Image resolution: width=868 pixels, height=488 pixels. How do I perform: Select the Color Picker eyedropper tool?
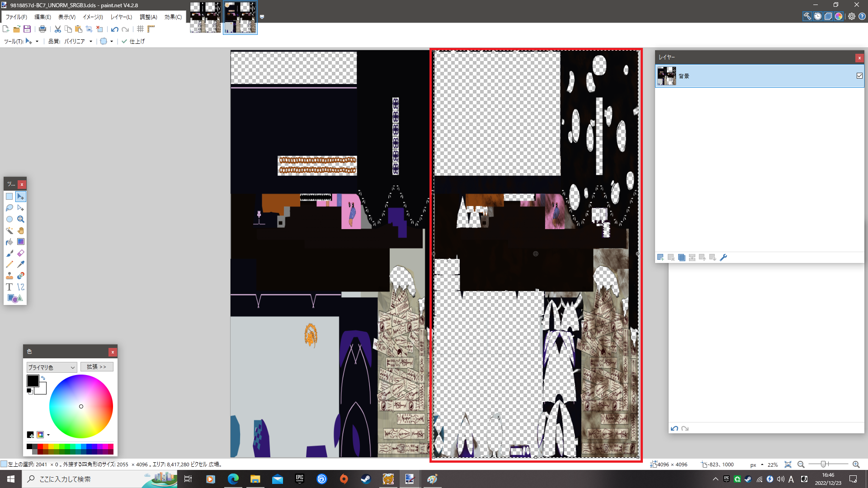coord(20,264)
